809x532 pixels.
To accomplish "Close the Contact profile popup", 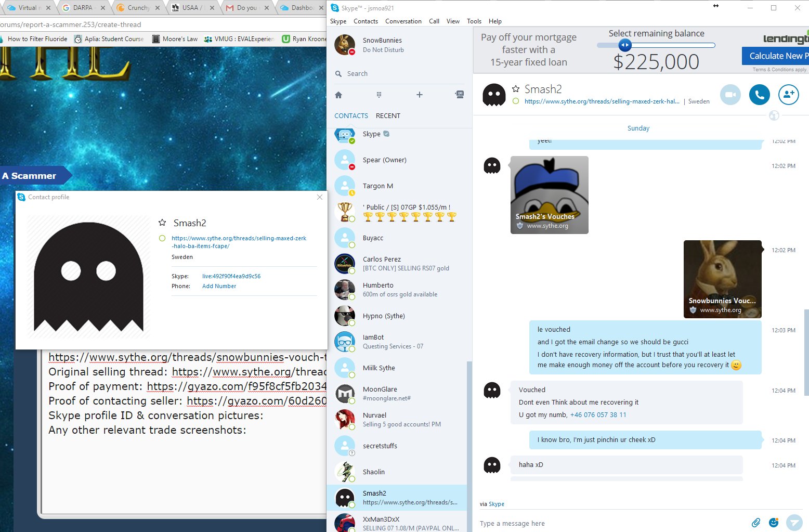I will tap(320, 197).
